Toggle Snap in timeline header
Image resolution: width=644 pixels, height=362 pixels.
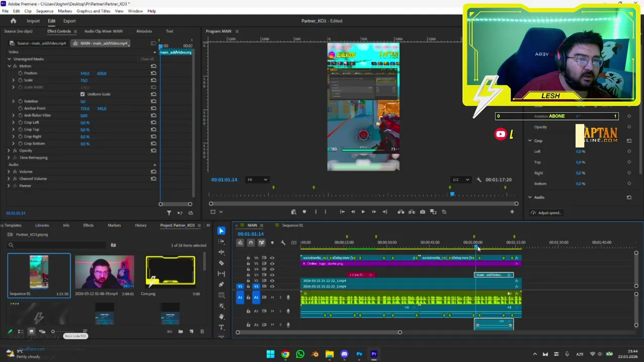[251, 243]
